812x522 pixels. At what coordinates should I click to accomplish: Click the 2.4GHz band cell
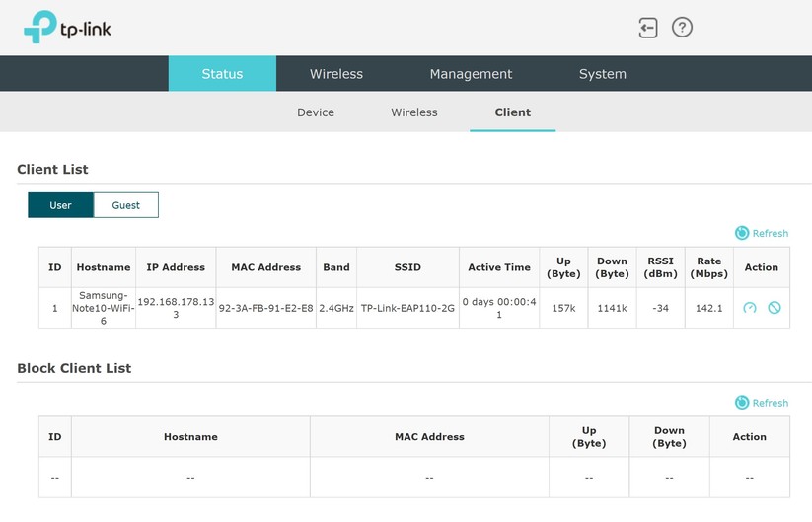click(336, 308)
